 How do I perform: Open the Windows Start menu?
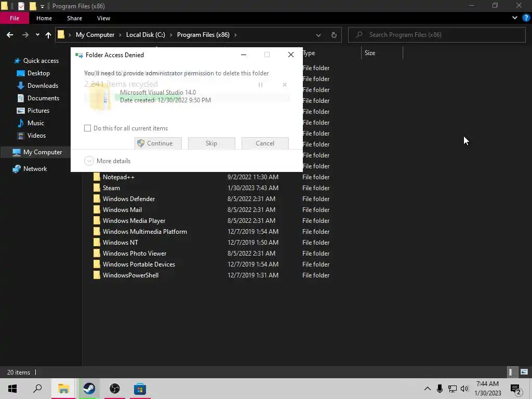(x=12, y=389)
